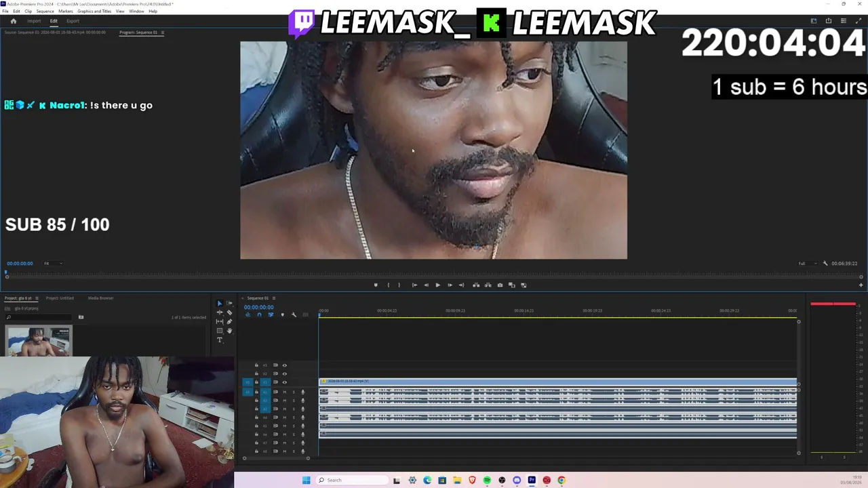The width and height of the screenshot is (868, 488).
Task: Select the clip thumbnail in Project panel
Action: (x=39, y=341)
